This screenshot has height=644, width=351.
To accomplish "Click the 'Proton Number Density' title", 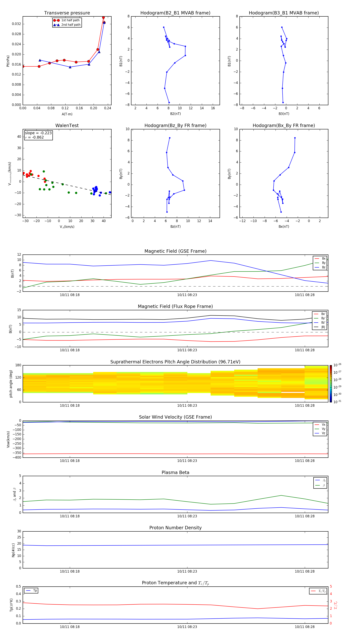I will [x=175, y=528].
